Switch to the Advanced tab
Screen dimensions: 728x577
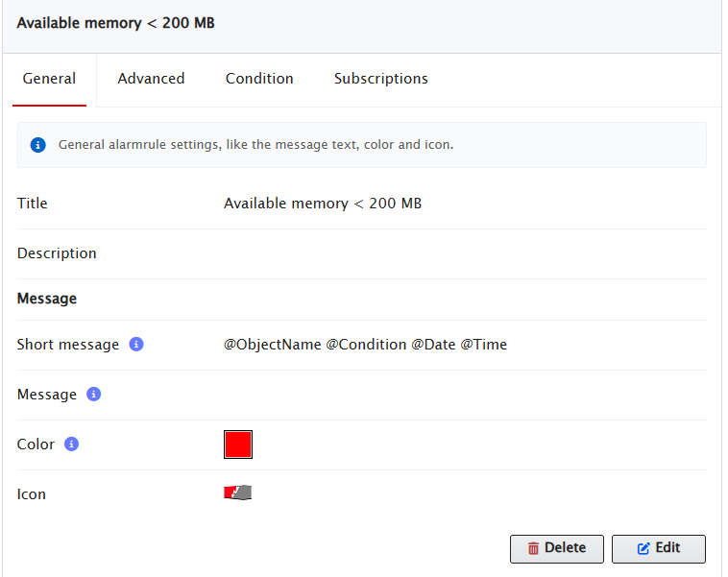(151, 79)
